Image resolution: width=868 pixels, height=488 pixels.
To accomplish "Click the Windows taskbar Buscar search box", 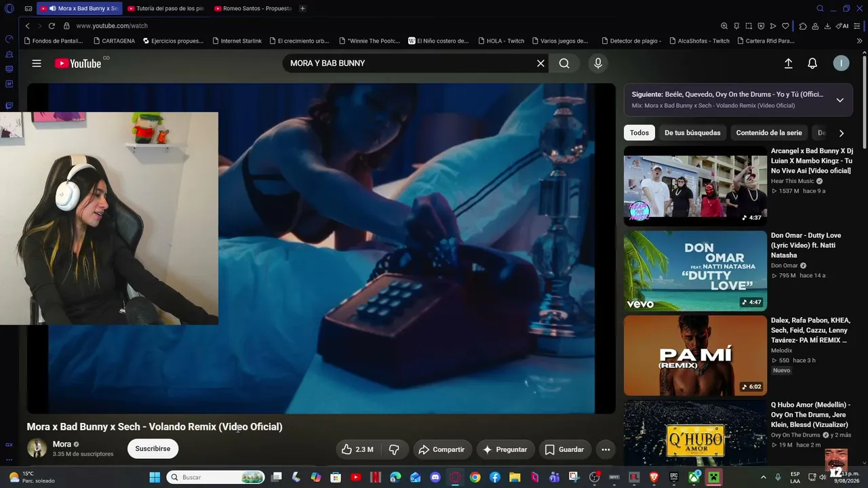I will (215, 477).
